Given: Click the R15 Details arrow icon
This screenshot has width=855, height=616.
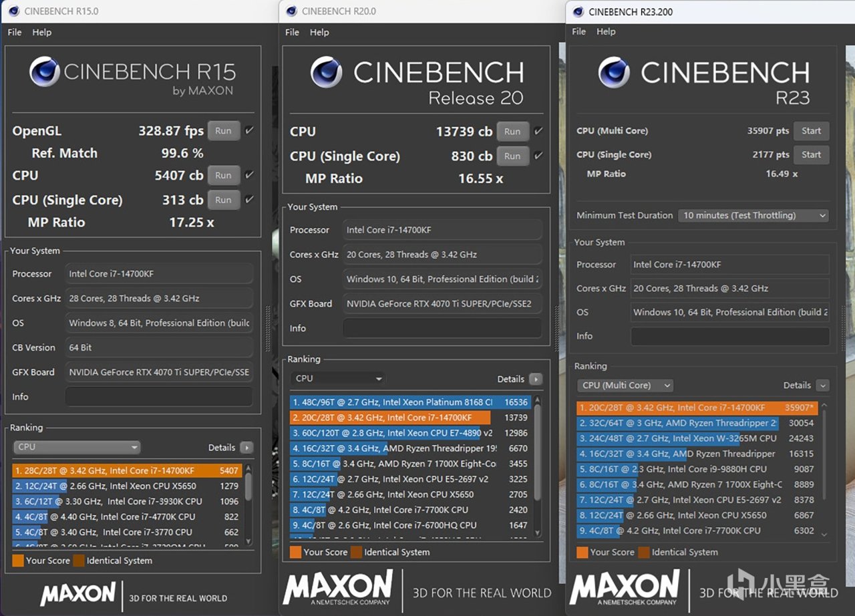Looking at the screenshot, I should [246, 448].
